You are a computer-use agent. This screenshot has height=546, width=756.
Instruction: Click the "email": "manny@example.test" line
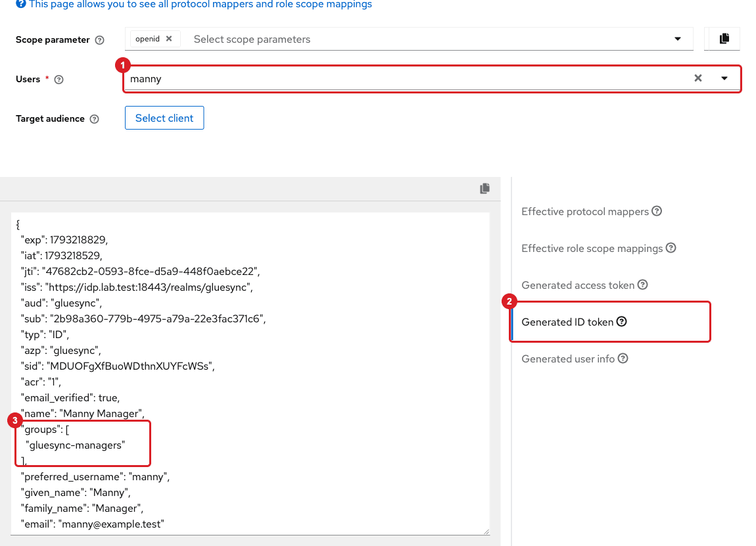93,524
